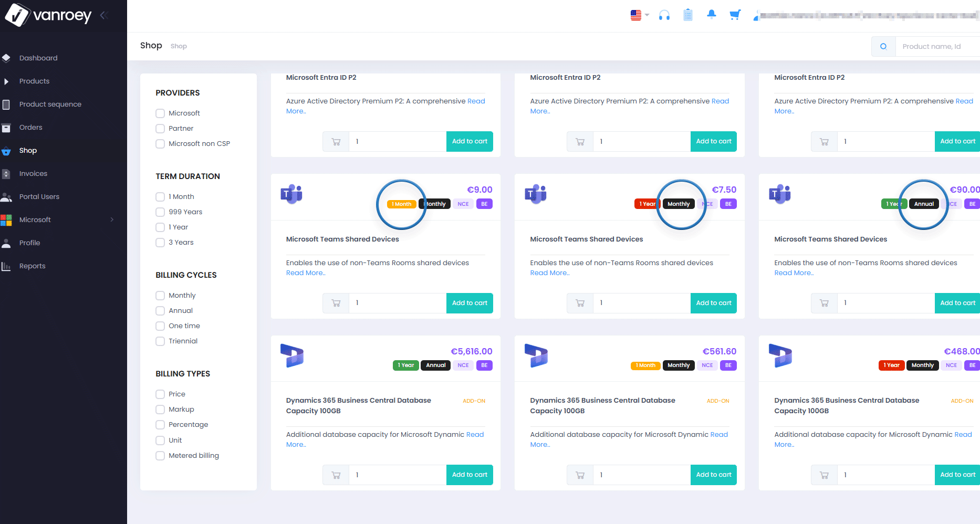This screenshot has height=524, width=980.
Task: Click the cart icon beside €9.00 Teams quantity
Action: 336,303
